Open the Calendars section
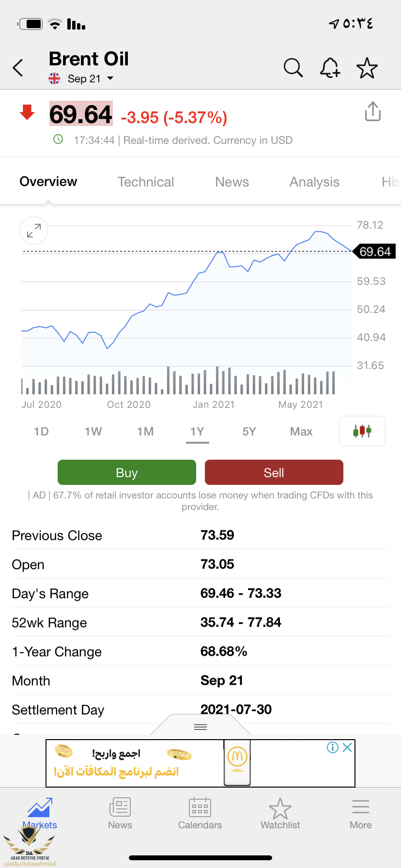The height and width of the screenshot is (868, 401). [200, 814]
